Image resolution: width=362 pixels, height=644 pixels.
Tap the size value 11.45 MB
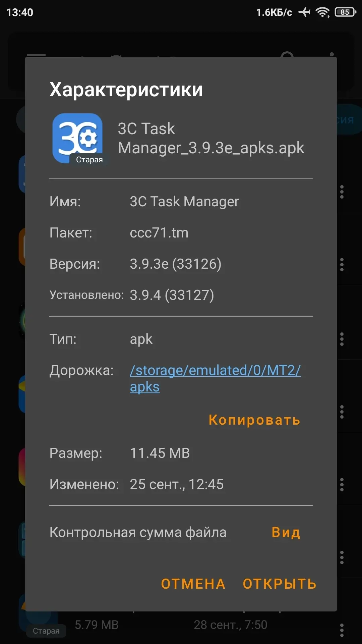click(x=160, y=453)
